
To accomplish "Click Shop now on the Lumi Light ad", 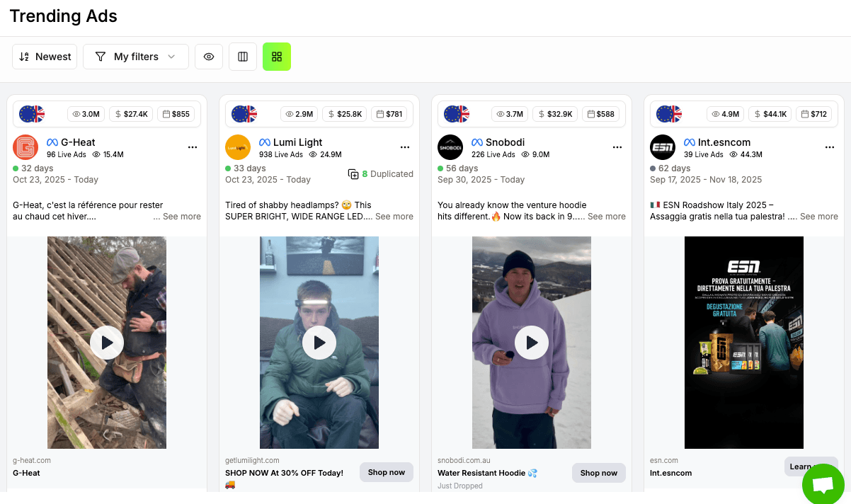I will click(x=386, y=472).
